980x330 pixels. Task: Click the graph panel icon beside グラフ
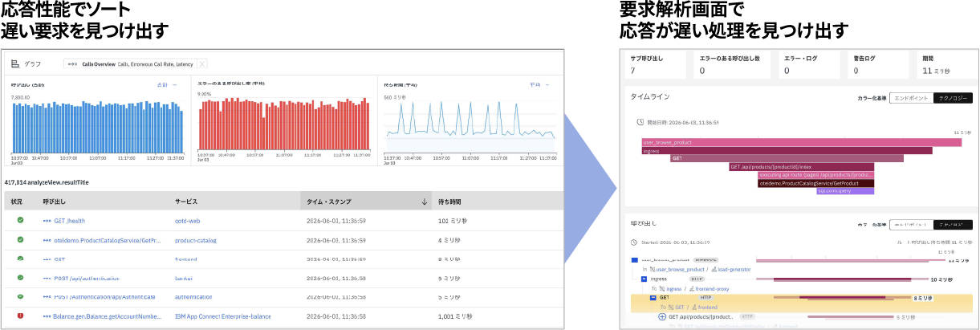[15, 63]
